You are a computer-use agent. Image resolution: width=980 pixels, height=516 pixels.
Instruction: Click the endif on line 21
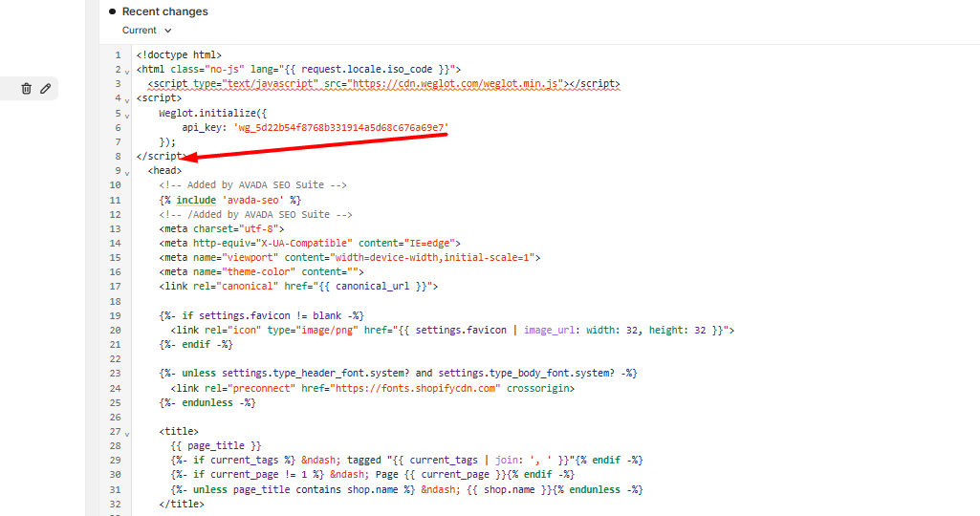point(196,344)
